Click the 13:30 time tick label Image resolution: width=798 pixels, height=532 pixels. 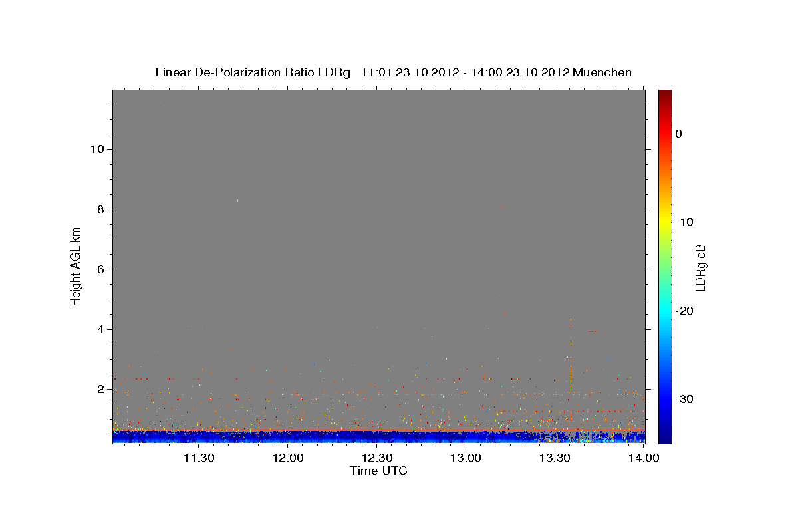coord(555,458)
